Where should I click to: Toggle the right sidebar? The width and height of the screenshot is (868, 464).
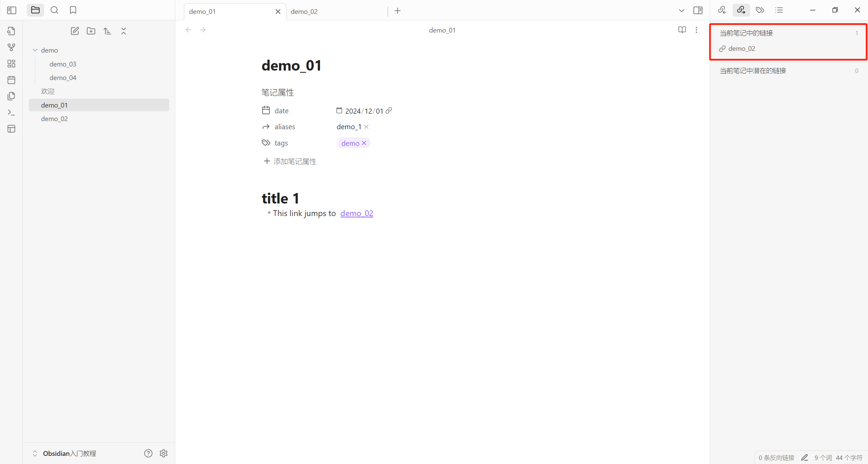(x=698, y=10)
